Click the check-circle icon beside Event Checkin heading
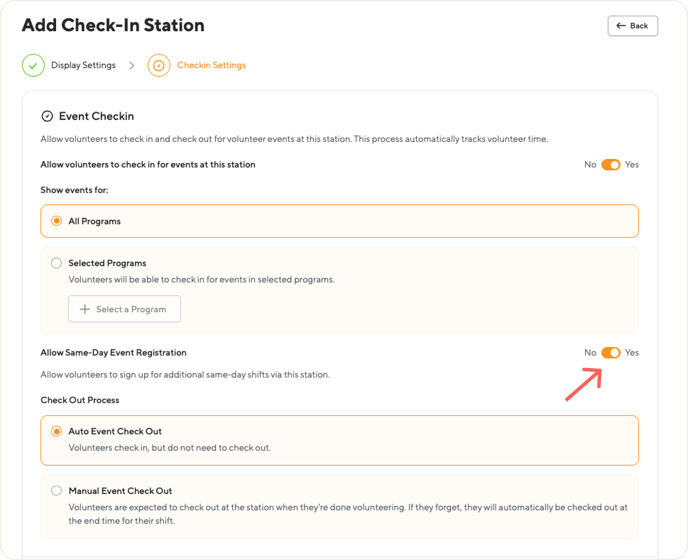Screen dimensions: 688x560 (x=47, y=117)
